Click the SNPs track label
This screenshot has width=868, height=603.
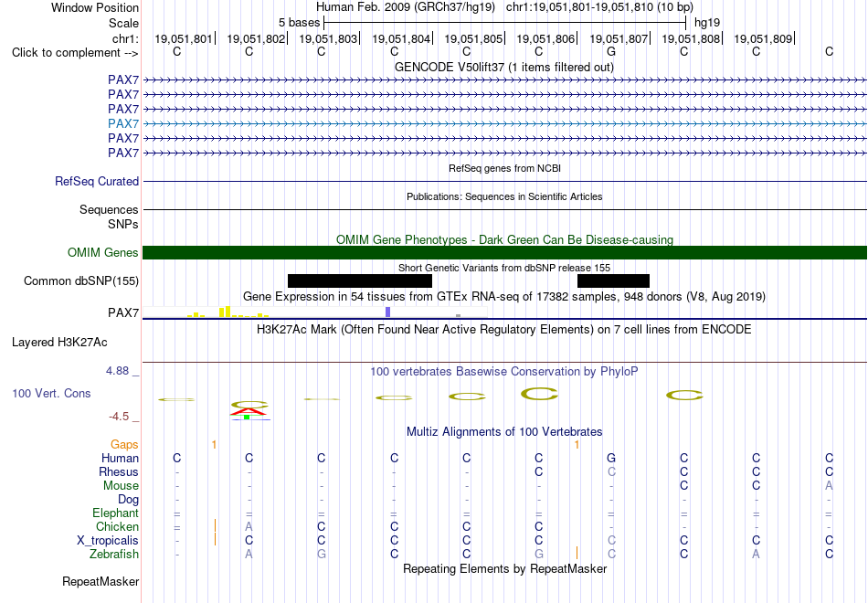coord(123,224)
